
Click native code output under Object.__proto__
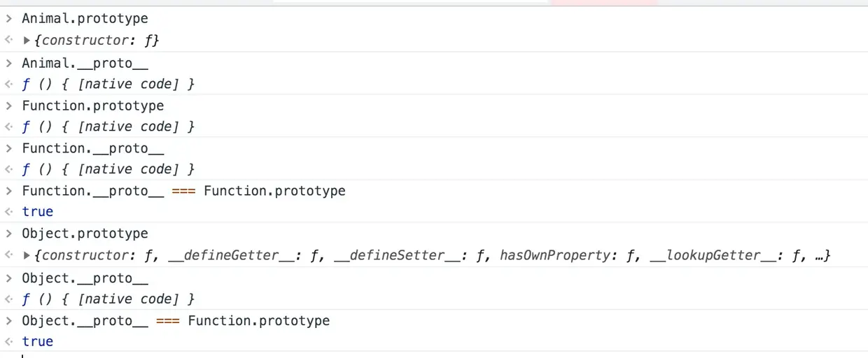point(108,299)
